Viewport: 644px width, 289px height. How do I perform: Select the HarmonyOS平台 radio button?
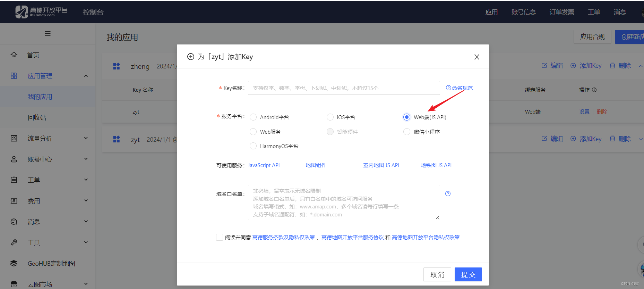254,146
